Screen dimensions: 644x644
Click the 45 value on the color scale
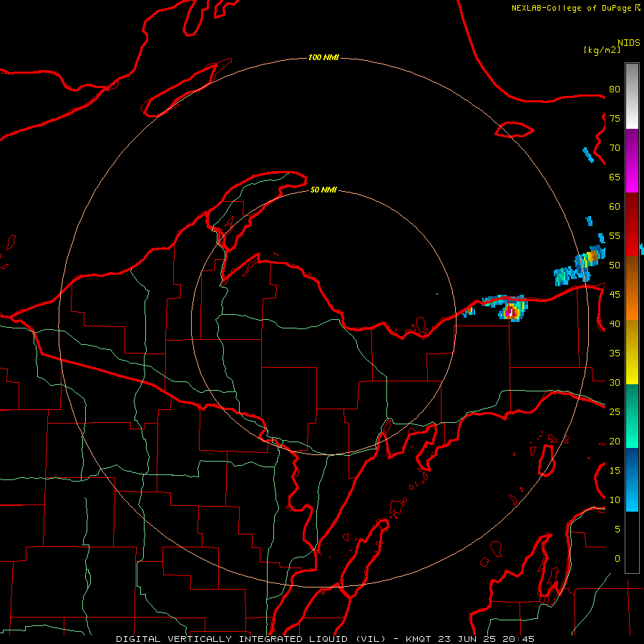pos(615,295)
